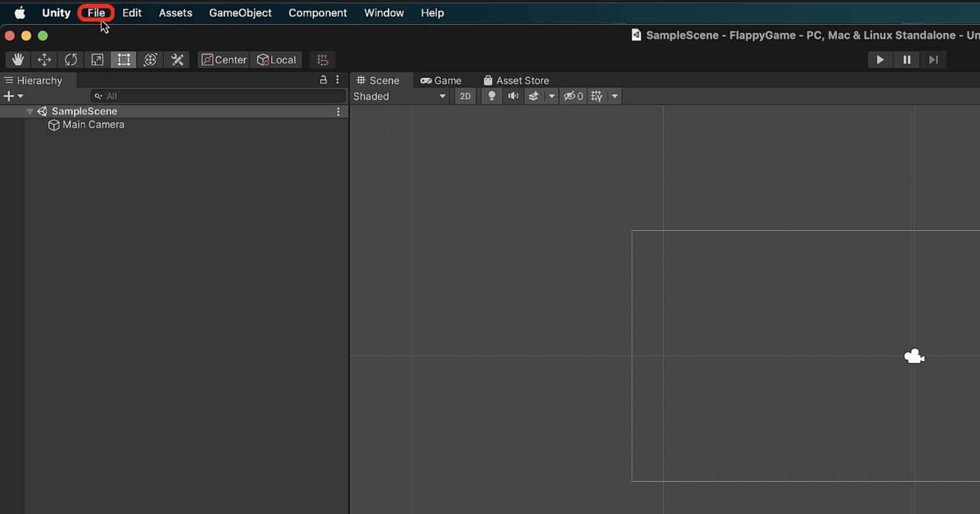
Task: Toggle scene audio
Action: pyautogui.click(x=514, y=96)
